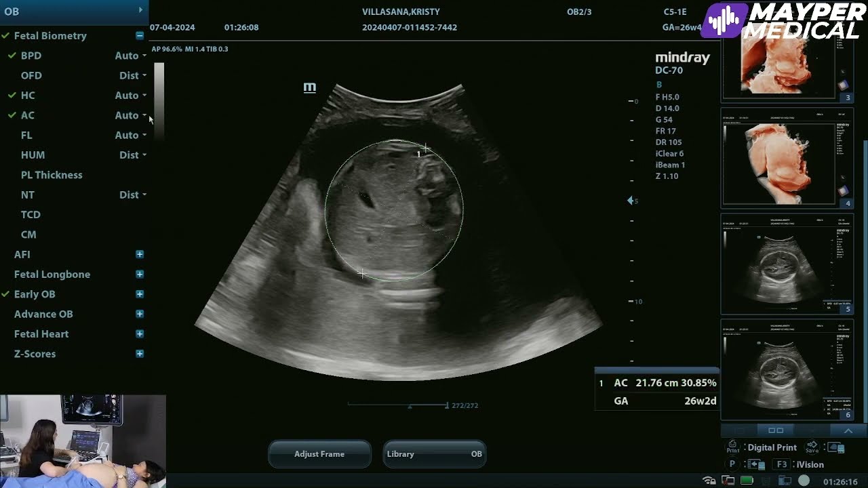
Task: Click the iVision label
Action: click(x=810, y=464)
